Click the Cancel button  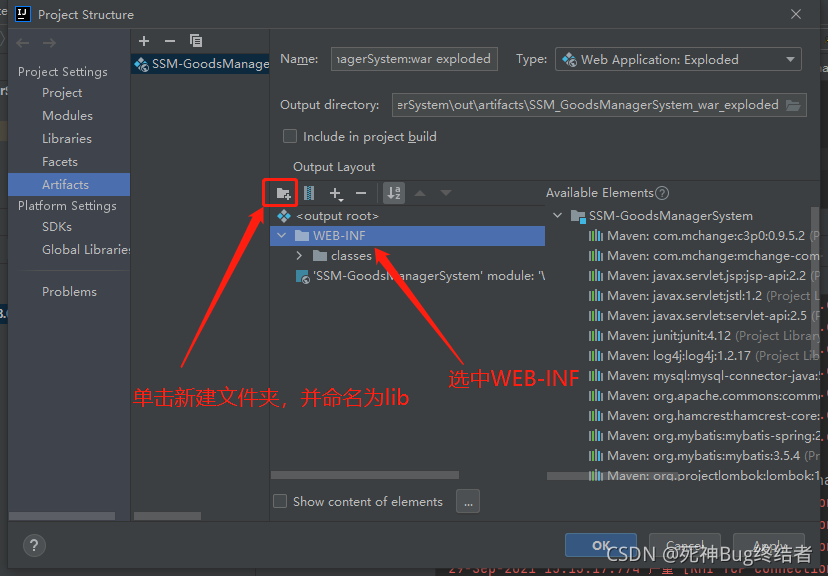pos(685,545)
